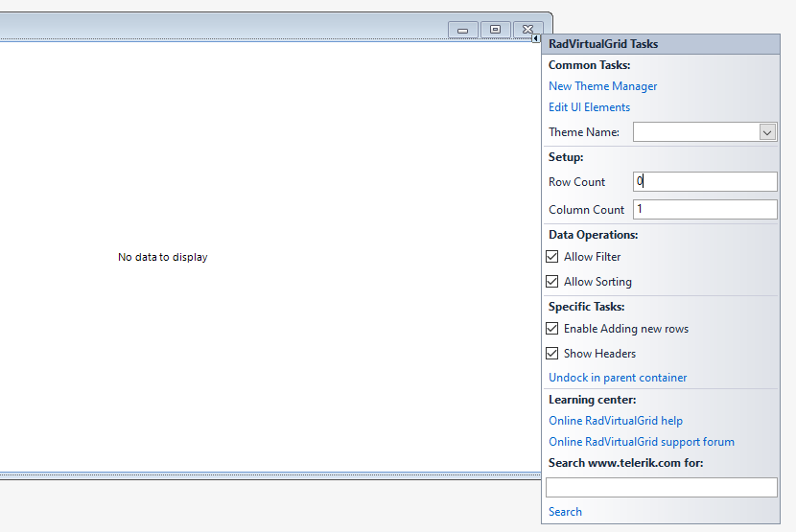Image resolution: width=796 pixels, height=532 pixels.
Task: Toggle Show Headers checkbox
Action: 551,354
